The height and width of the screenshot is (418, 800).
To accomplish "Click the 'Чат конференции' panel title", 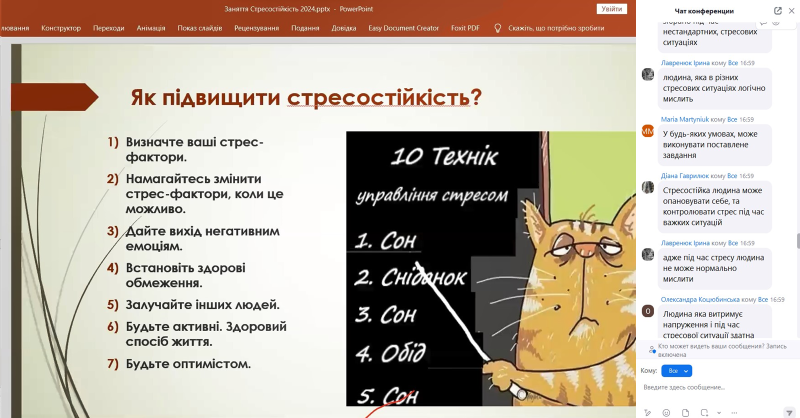I will [704, 11].
